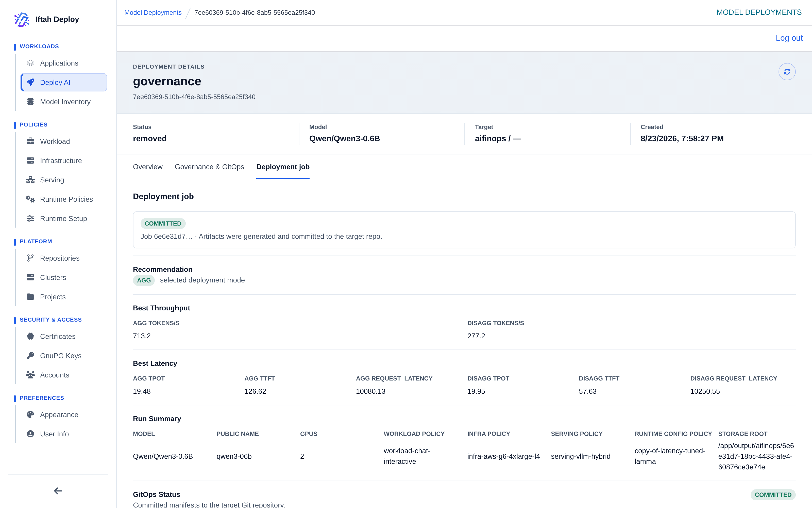Click runtime config copy-of-latency-tuned-lamma cell
The image size is (812, 508).
(x=670, y=456)
